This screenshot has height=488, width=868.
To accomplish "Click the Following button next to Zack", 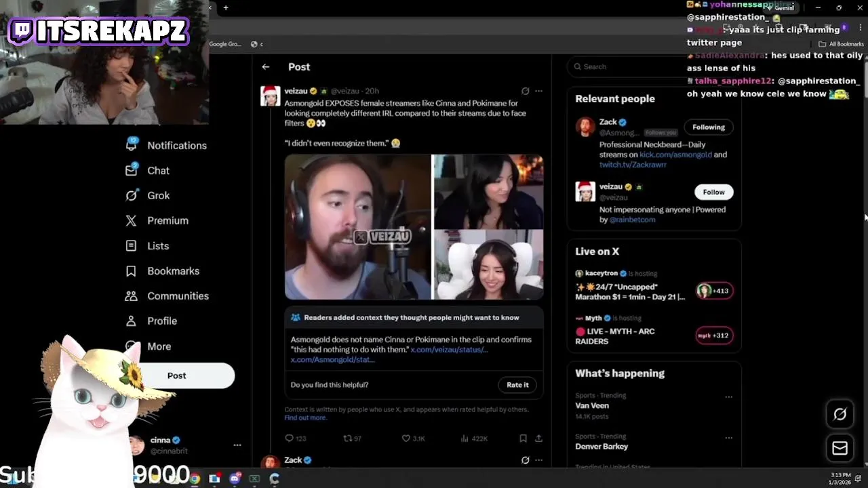I will coord(709,127).
